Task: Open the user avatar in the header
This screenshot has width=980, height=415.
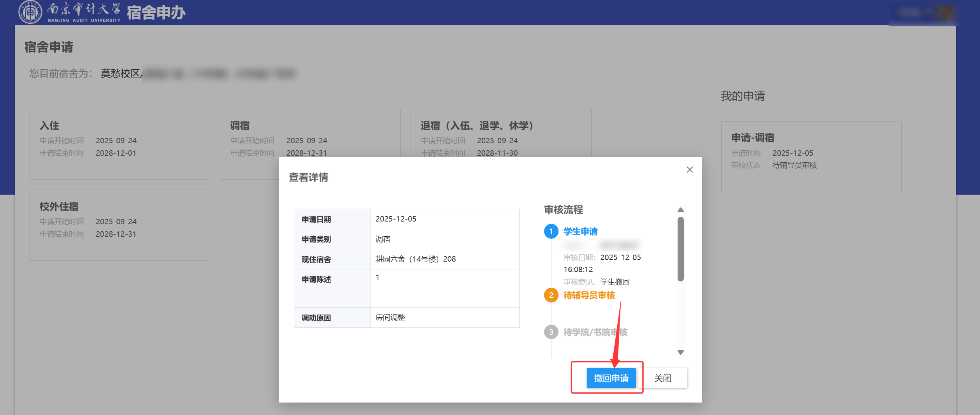Action: [x=945, y=12]
